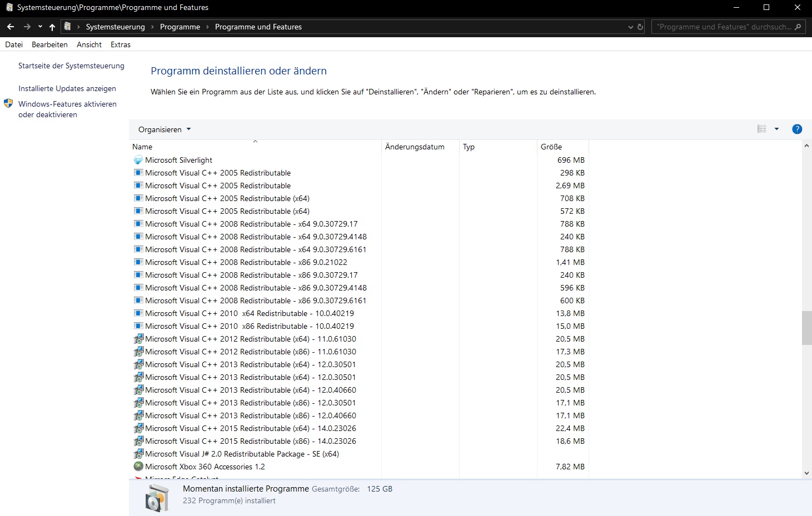The height and width of the screenshot is (516, 812).
Task: Click icon of Visual C++ 2008 x64 9.0.30729.6161
Action: (138, 249)
